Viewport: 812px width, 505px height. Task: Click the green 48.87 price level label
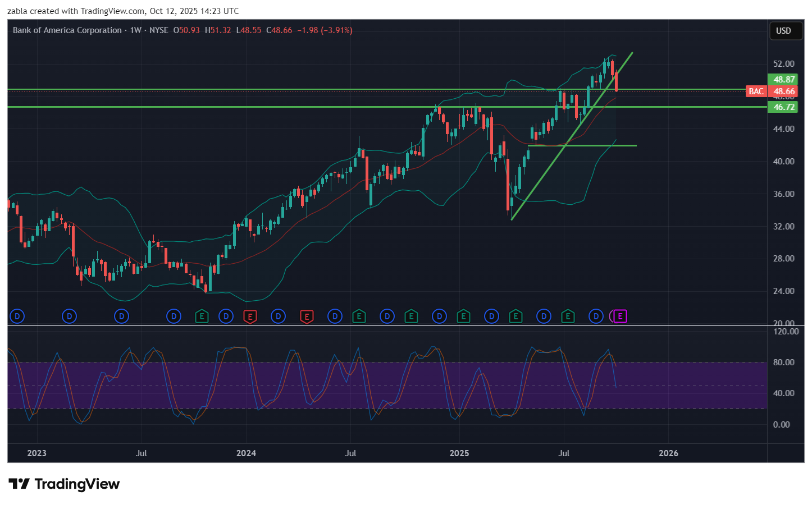783,80
